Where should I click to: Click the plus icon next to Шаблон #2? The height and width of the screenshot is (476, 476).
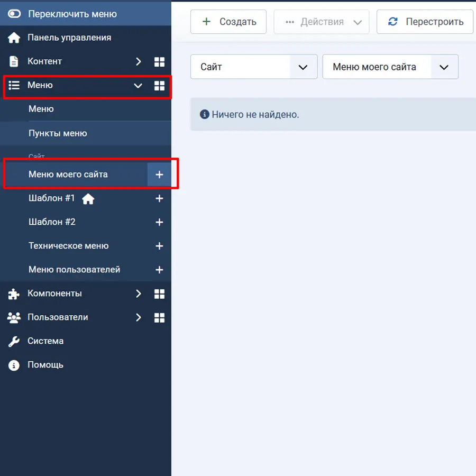pyautogui.click(x=159, y=222)
